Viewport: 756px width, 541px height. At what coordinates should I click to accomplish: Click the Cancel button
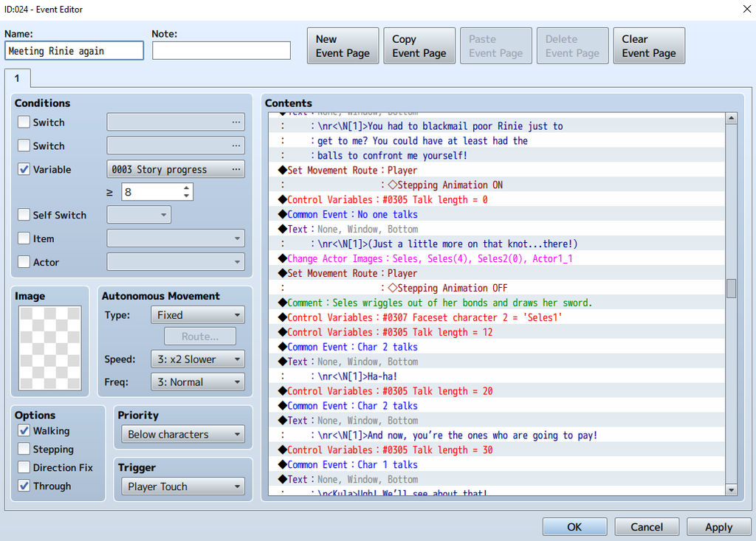click(x=647, y=526)
